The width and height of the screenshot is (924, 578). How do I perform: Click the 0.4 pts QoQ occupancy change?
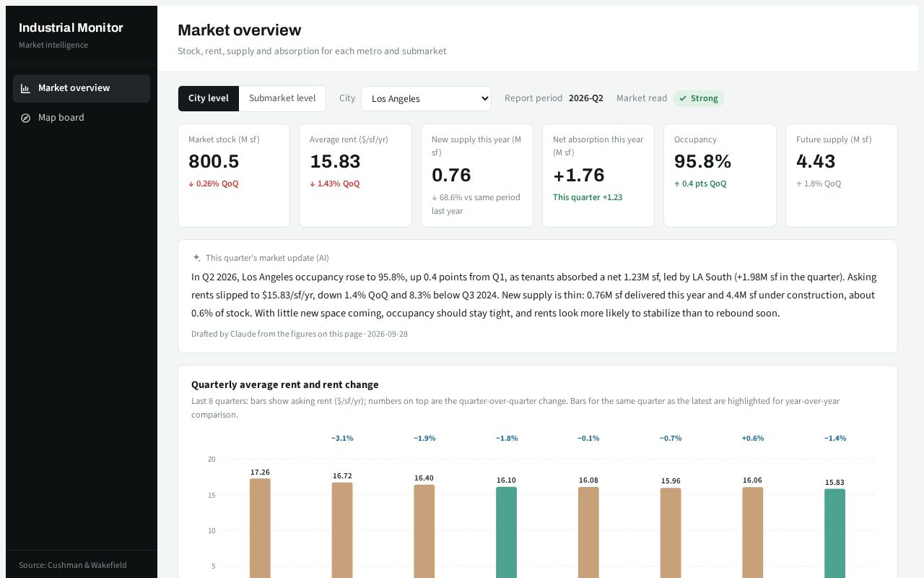point(700,184)
